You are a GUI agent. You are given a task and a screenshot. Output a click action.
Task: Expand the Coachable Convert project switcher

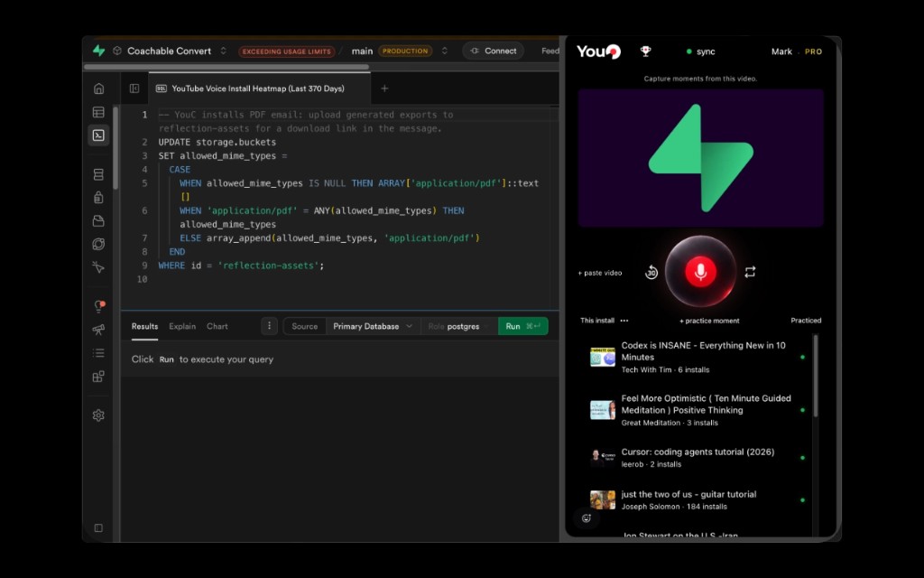[x=224, y=51]
